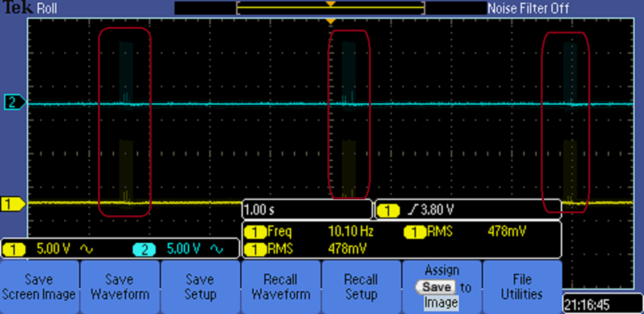The height and width of the screenshot is (314, 644).
Task: Click channel 2 5.00 V scale readout
Action: click(x=184, y=249)
